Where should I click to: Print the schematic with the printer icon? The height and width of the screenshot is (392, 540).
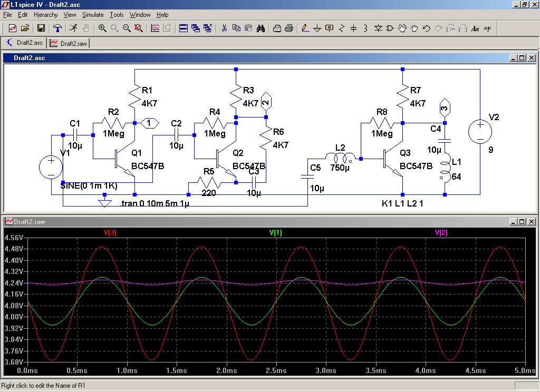click(289, 28)
